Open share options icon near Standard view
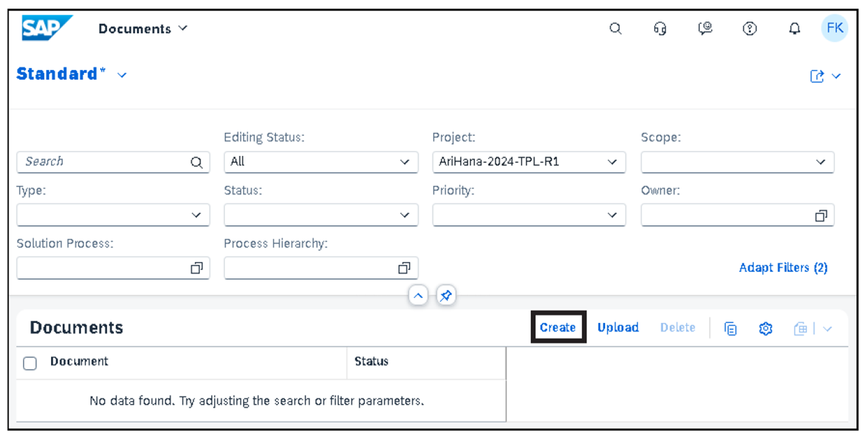868x440 pixels. (x=818, y=76)
